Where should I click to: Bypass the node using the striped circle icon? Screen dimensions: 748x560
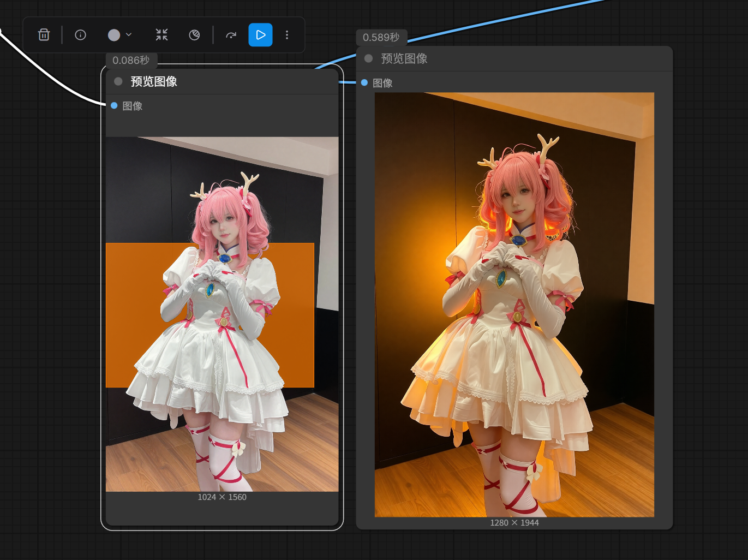click(x=194, y=35)
